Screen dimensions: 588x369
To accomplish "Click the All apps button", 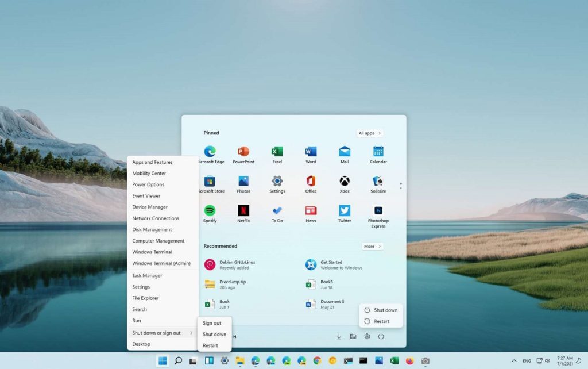I will click(x=369, y=133).
